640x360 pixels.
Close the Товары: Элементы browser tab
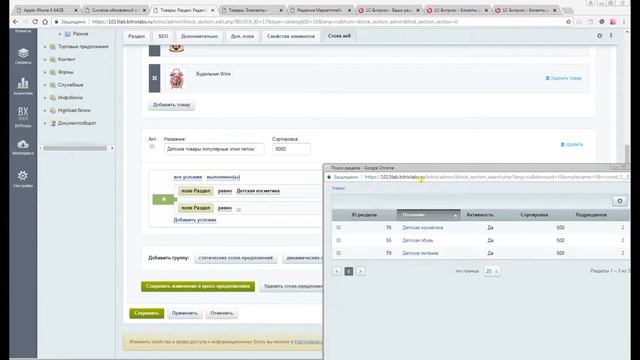(281, 10)
